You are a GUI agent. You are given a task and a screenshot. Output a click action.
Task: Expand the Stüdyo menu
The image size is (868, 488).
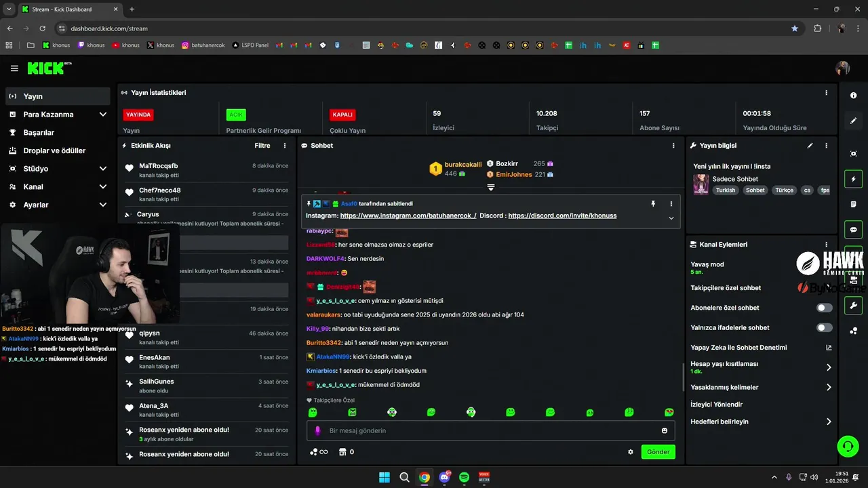103,169
